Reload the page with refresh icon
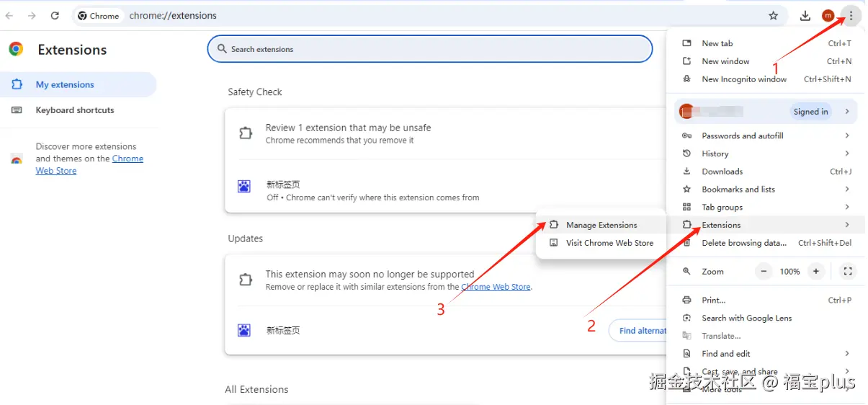868x405 pixels. (55, 15)
